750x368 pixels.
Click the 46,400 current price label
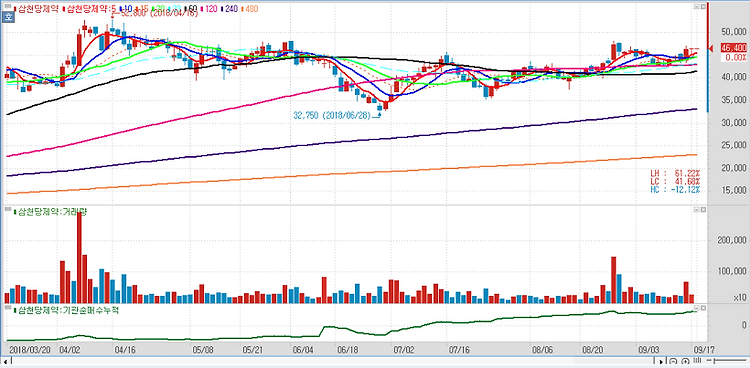click(733, 48)
